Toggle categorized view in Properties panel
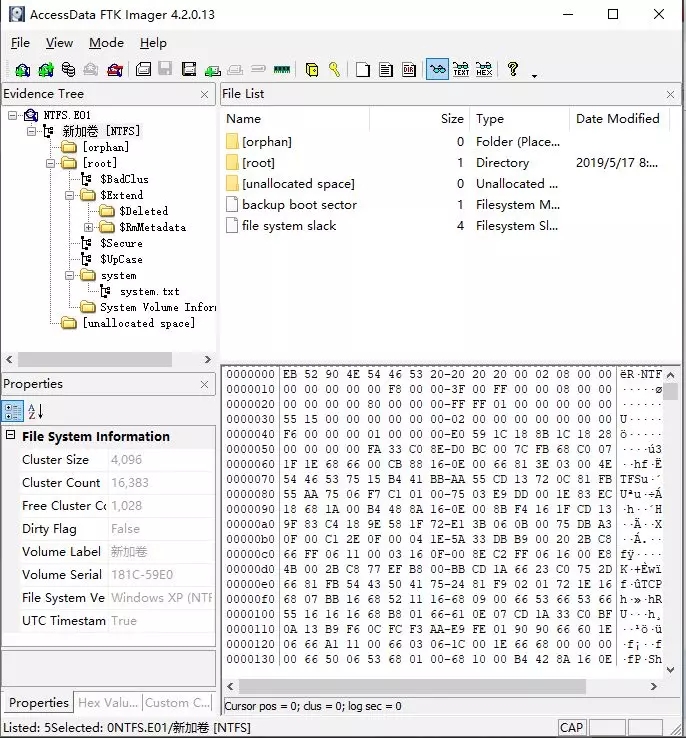Image resolution: width=686 pixels, height=738 pixels. [x=13, y=411]
